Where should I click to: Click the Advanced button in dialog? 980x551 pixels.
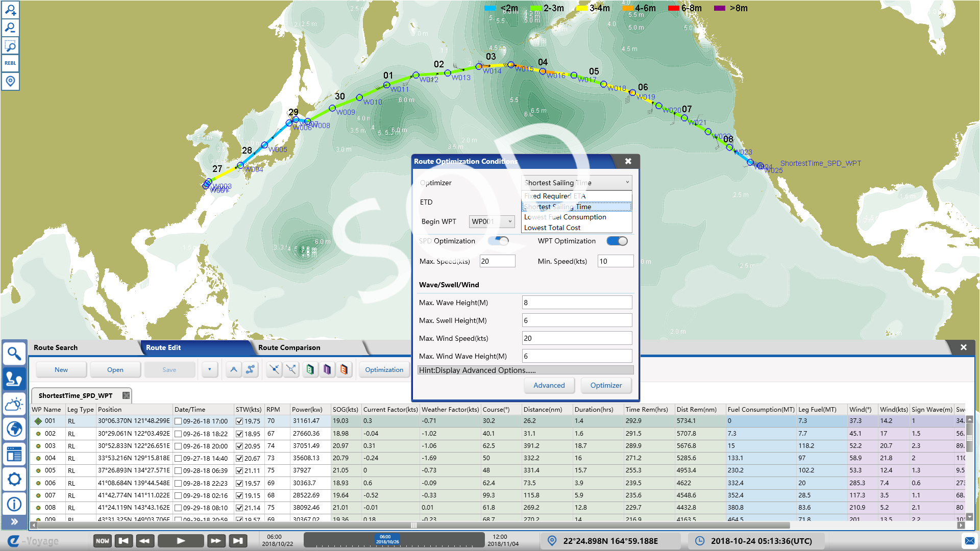pyautogui.click(x=549, y=385)
